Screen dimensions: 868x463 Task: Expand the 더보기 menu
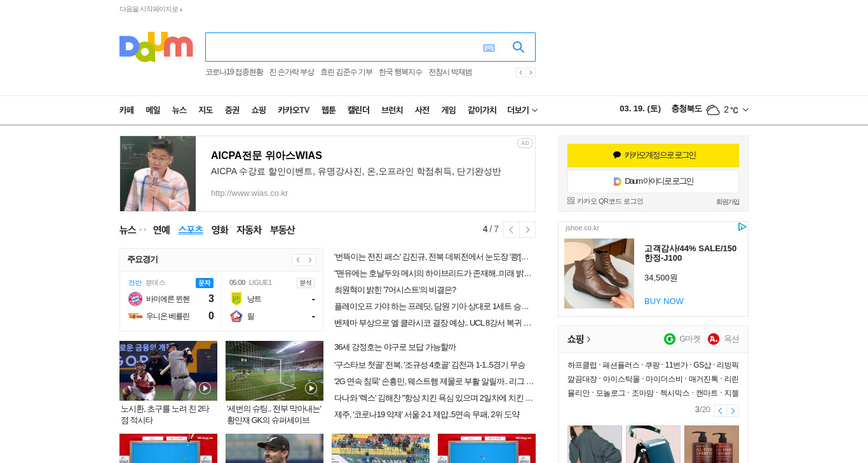[x=522, y=110]
